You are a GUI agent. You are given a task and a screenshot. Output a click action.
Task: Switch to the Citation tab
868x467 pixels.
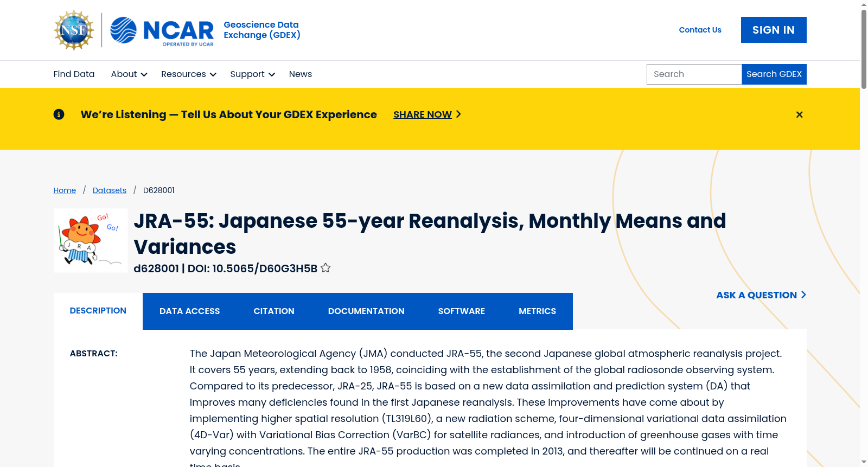(x=274, y=311)
